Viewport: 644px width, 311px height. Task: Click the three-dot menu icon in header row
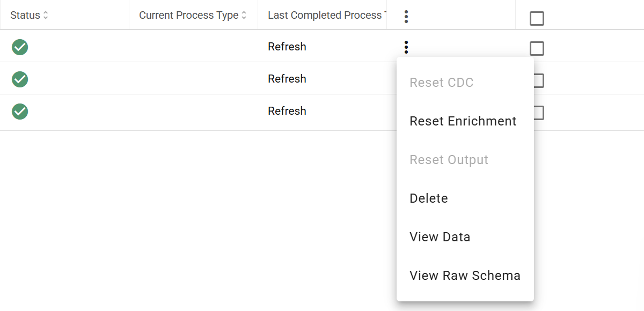[406, 17]
